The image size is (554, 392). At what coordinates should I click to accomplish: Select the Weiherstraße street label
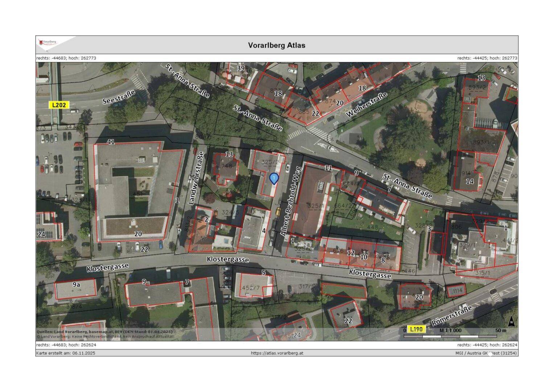click(x=367, y=105)
